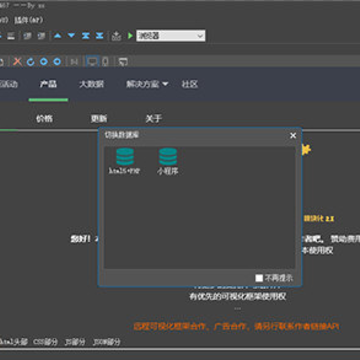
Task: Click the blue forward navigation circle icon
Action: 57,62
